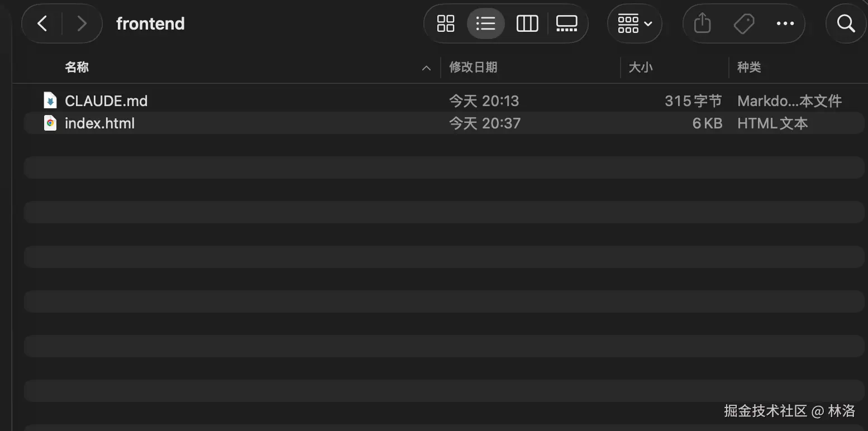Switch to icon grid view
Viewport: 868px width, 431px height.
446,23
